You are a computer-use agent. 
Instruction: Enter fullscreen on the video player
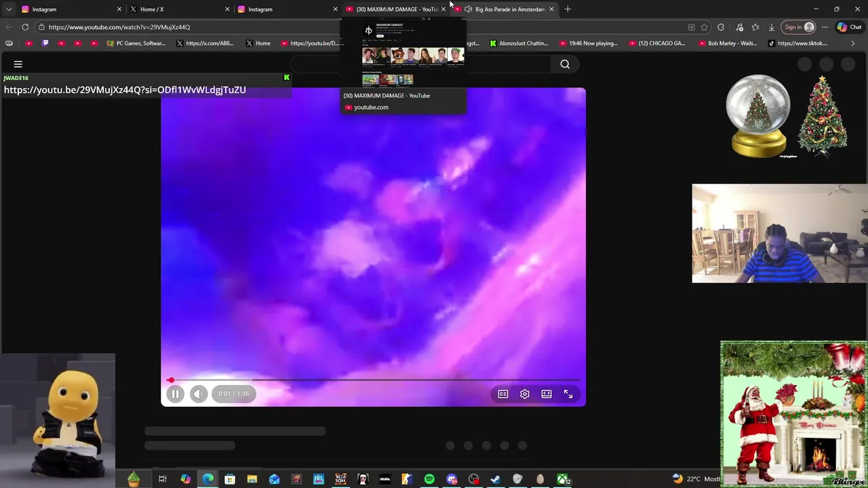pyautogui.click(x=568, y=394)
